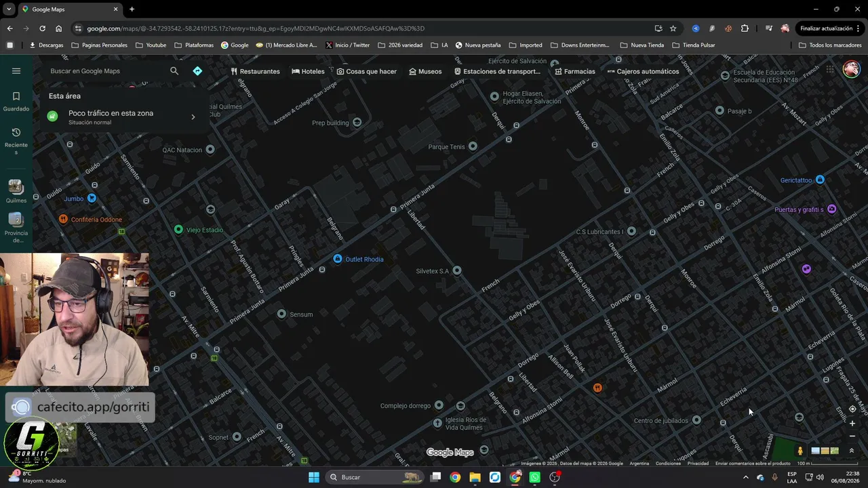Viewport: 868px width, 488px height.
Task: Open the Inicio / Twitter bookmark
Action: tap(348, 45)
